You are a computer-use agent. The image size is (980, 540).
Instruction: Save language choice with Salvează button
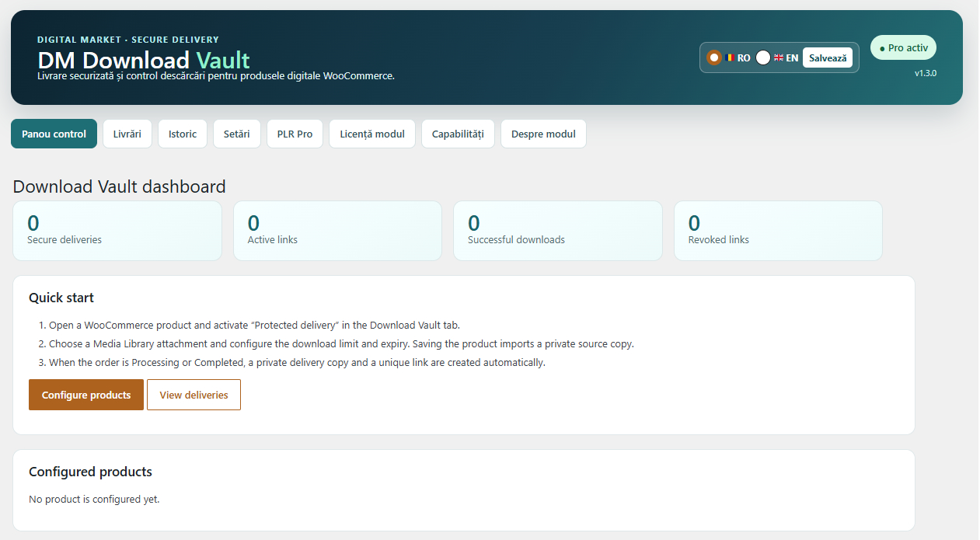point(828,57)
